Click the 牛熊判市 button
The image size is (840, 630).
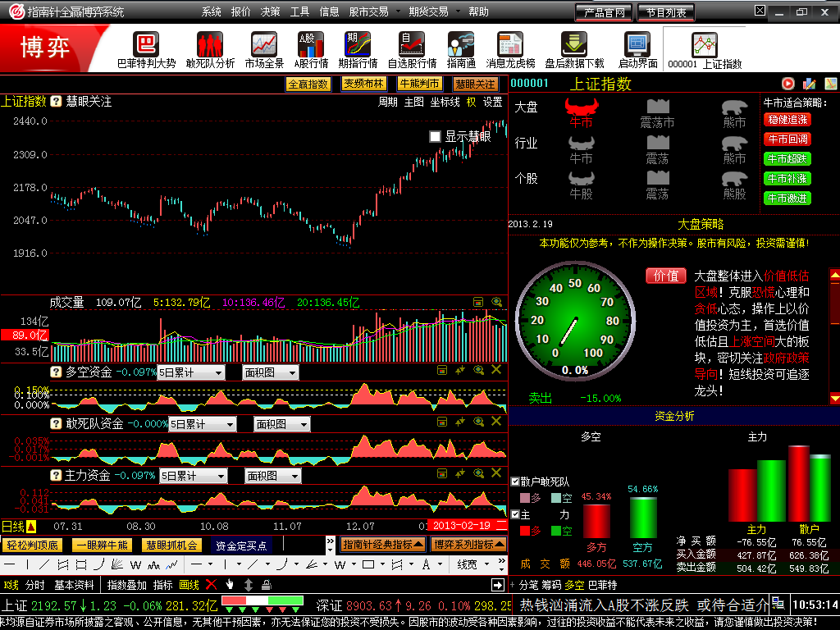click(419, 84)
